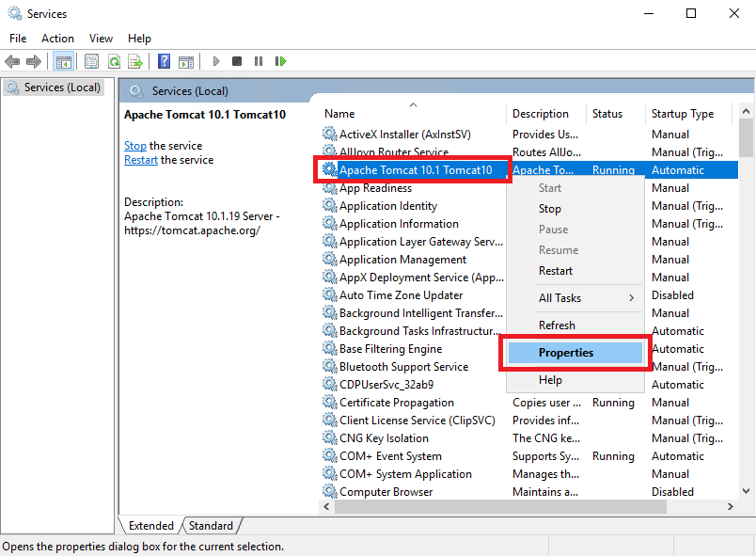This screenshot has height=556, width=756.
Task: Click the Forward arrow toolbar icon
Action: pyautogui.click(x=33, y=62)
